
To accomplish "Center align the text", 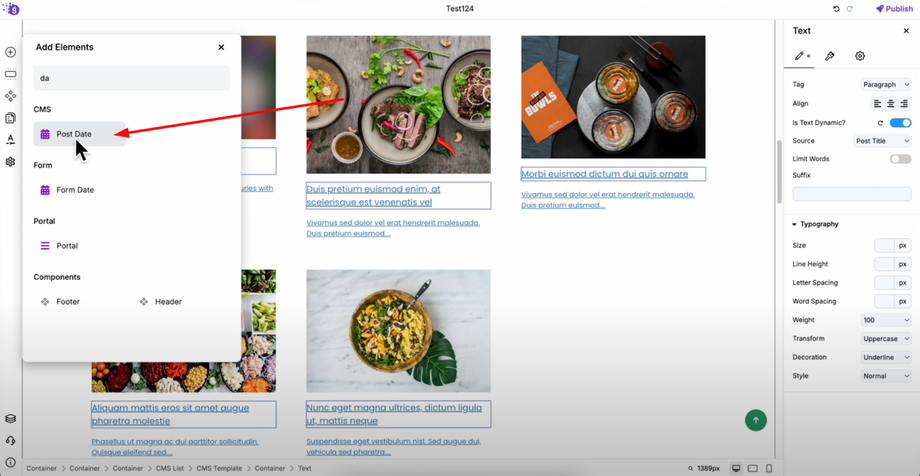I will [x=891, y=104].
